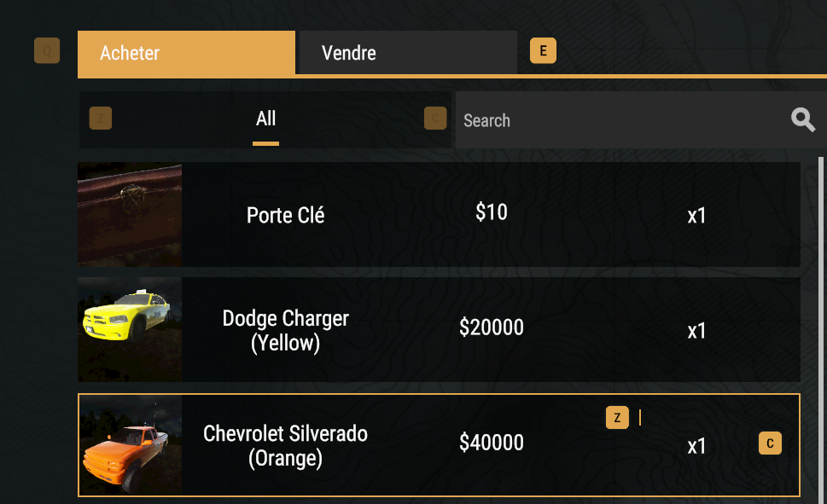
Task: Select Dodge Charger (Yellow) listing
Action: click(x=286, y=330)
